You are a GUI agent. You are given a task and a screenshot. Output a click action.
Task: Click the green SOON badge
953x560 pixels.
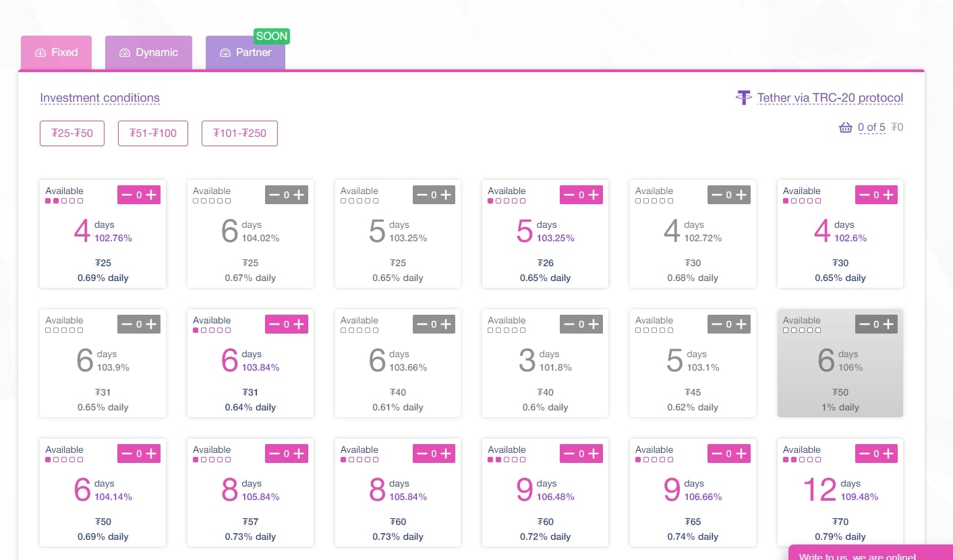click(272, 36)
